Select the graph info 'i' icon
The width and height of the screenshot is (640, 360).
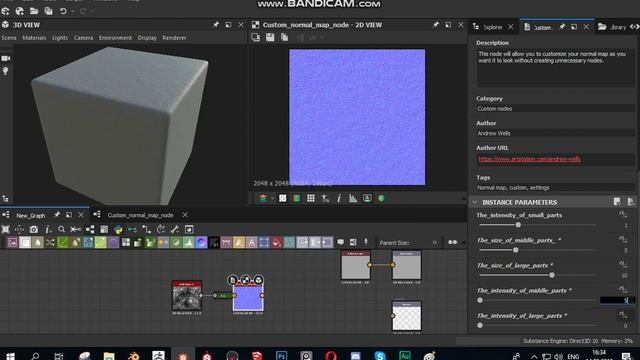point(48,229)
